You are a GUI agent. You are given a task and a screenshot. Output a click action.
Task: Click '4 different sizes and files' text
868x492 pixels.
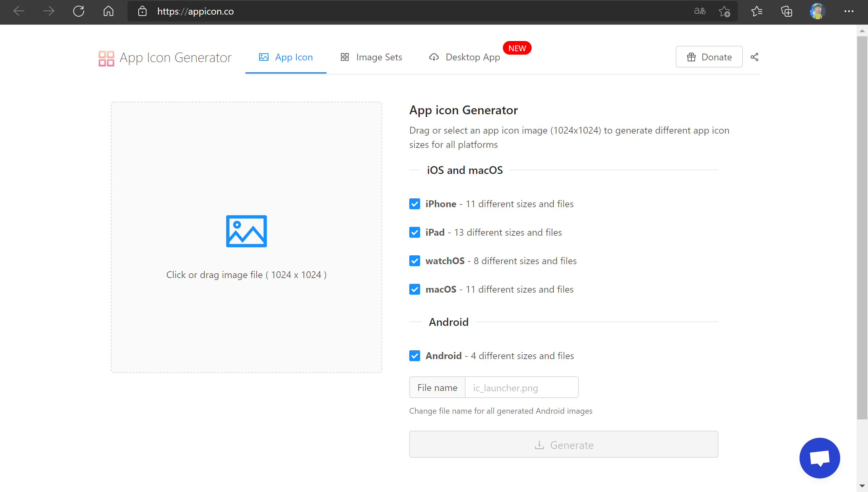(x=522, y=356)
